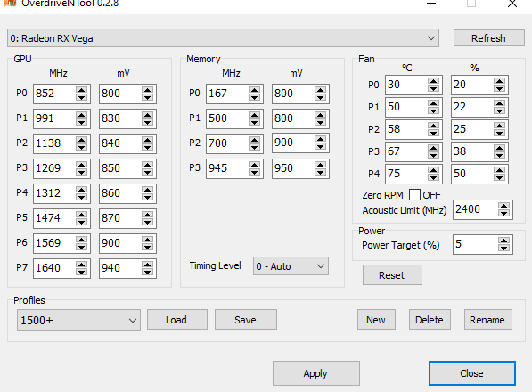This screenshot has width=532, height=392.
Task: Load the selected profile
Action: [x=176, y=320]
